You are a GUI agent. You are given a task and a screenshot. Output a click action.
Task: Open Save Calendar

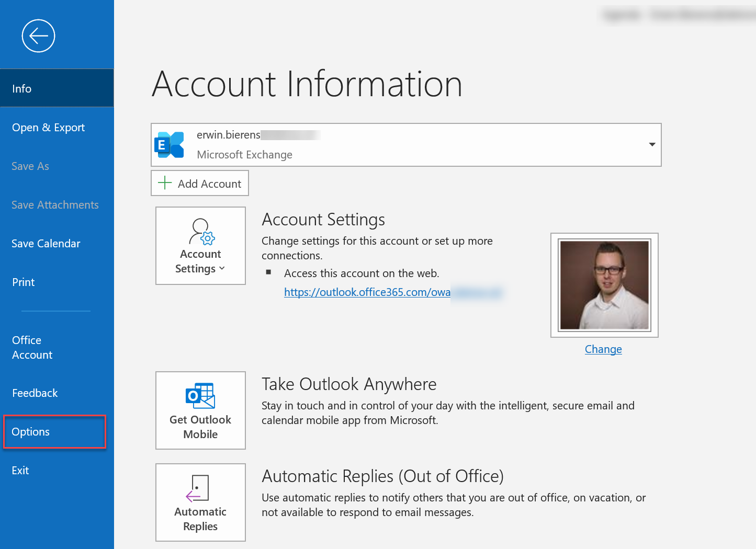point(57,243)
